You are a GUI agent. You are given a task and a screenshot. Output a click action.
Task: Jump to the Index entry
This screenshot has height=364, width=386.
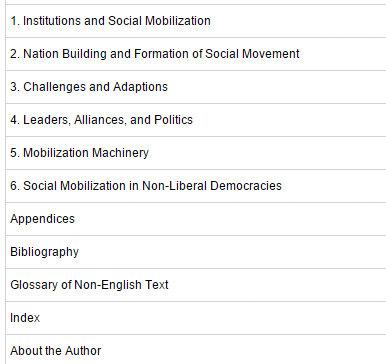25,318
